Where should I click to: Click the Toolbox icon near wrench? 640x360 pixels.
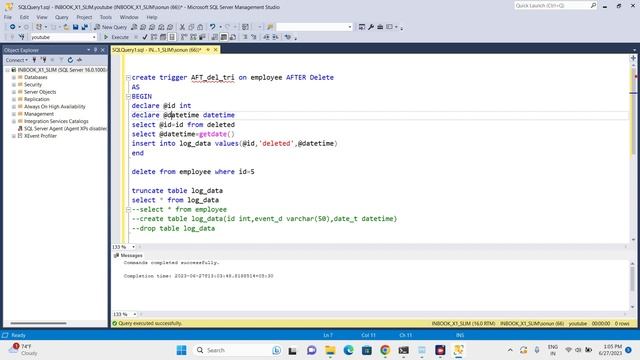pos(380,27)
